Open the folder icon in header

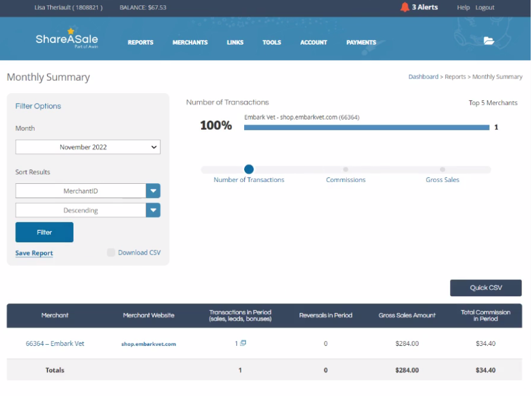(488, 41)
